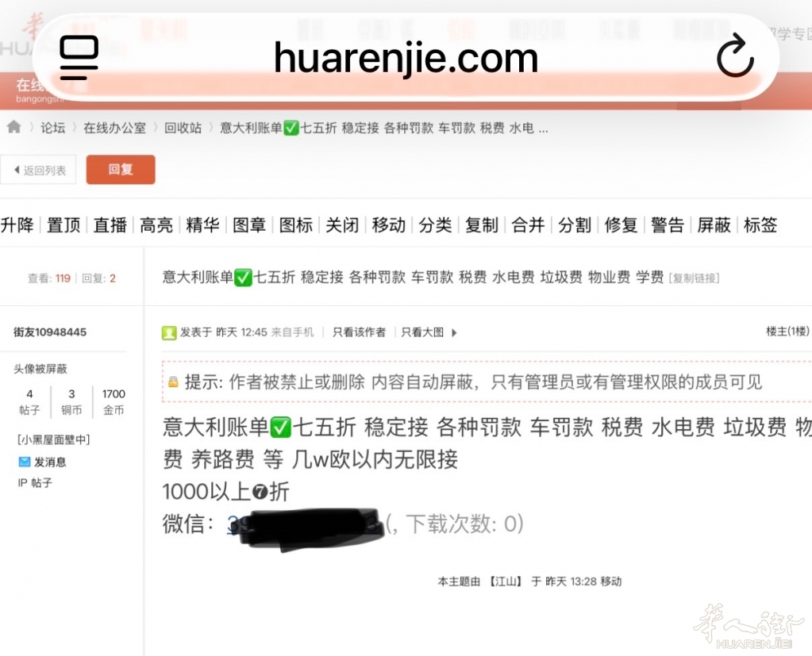Viewport: 812px width, 656px height.
Task: Click the 返回列表 back button
Action: [39, 170]
